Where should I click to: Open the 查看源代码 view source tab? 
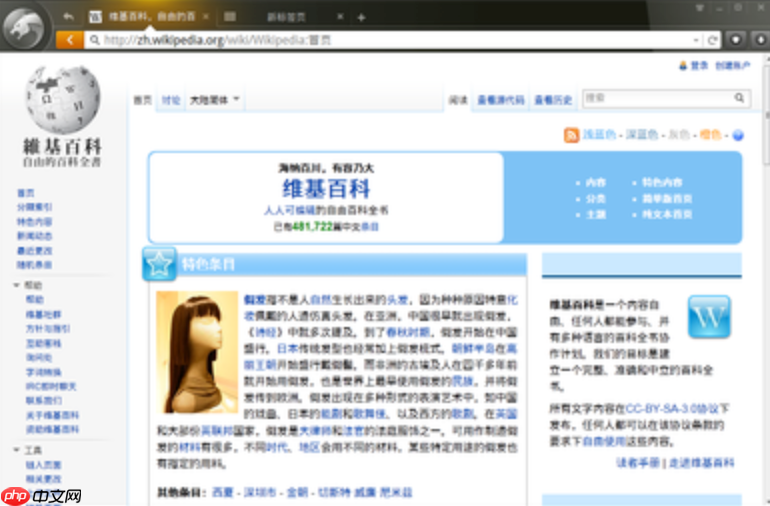(500, 100)
